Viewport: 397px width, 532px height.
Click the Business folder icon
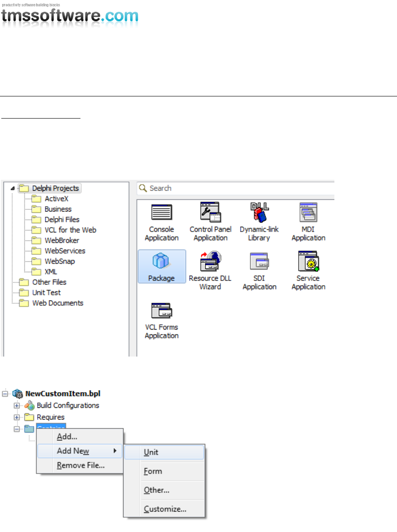37,209
